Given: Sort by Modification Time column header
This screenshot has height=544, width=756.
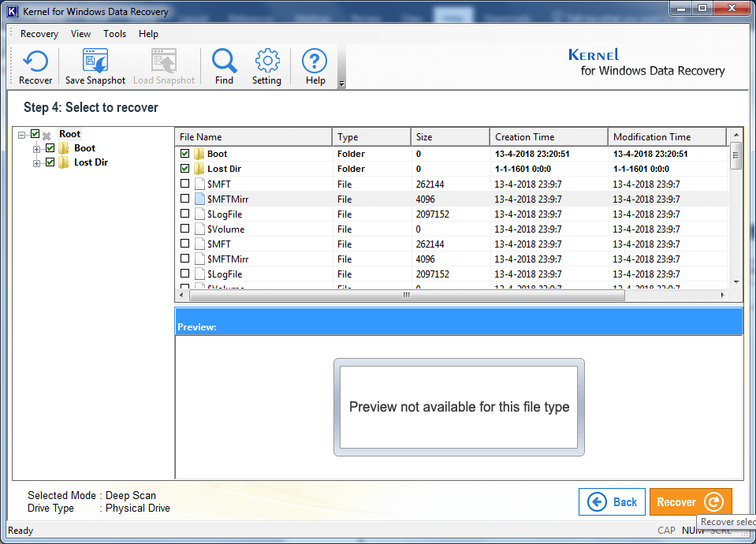Looking at the screenshot, I should pyautogui.click(x=667, y=137).
